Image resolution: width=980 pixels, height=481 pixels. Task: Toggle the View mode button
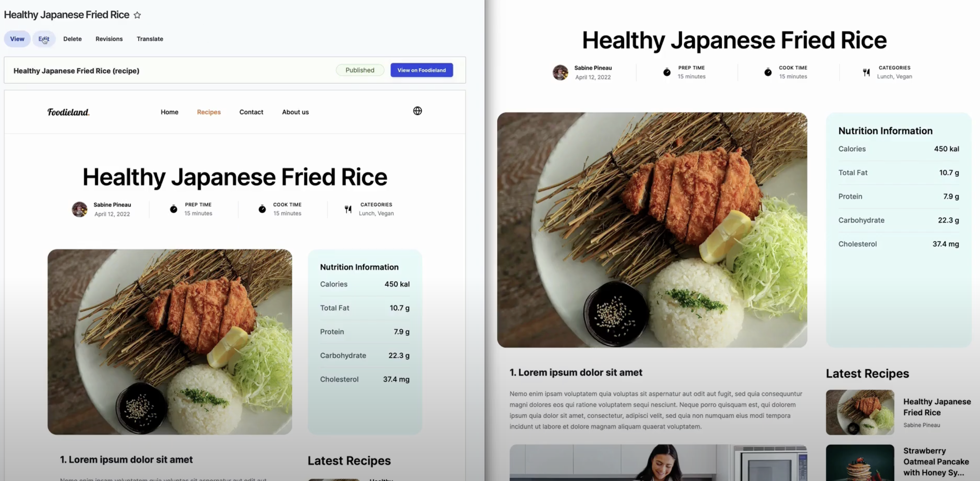point(17,39)
